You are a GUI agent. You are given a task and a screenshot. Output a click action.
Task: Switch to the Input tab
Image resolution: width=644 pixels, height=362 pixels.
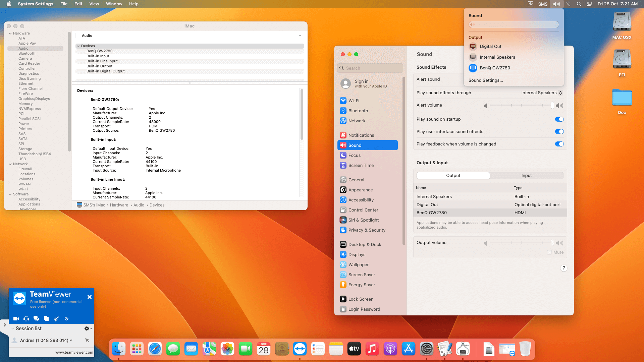click(x=526, y=176)
